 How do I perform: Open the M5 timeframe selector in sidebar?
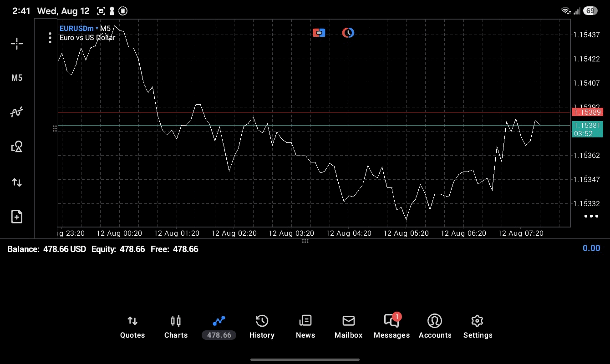[x=16, y=78]
